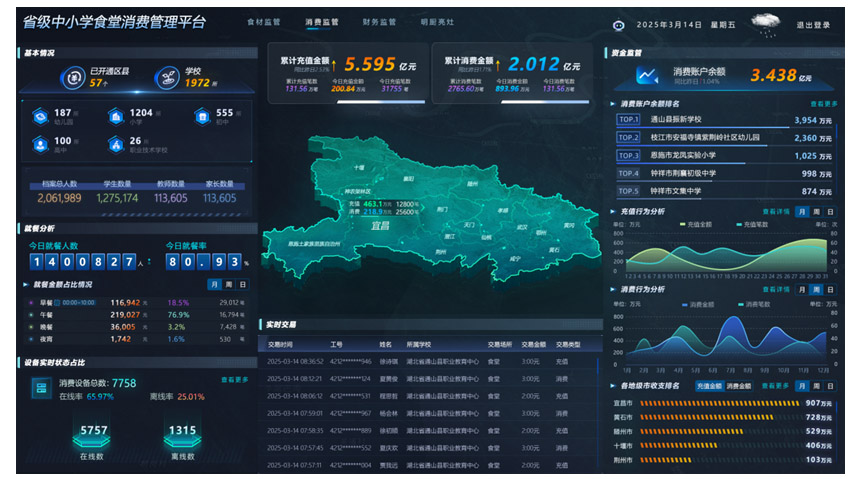Click 宜昌 on the province map
This screenshot has height=479, width=860.
pyautogui.click(x=380, y=226)
